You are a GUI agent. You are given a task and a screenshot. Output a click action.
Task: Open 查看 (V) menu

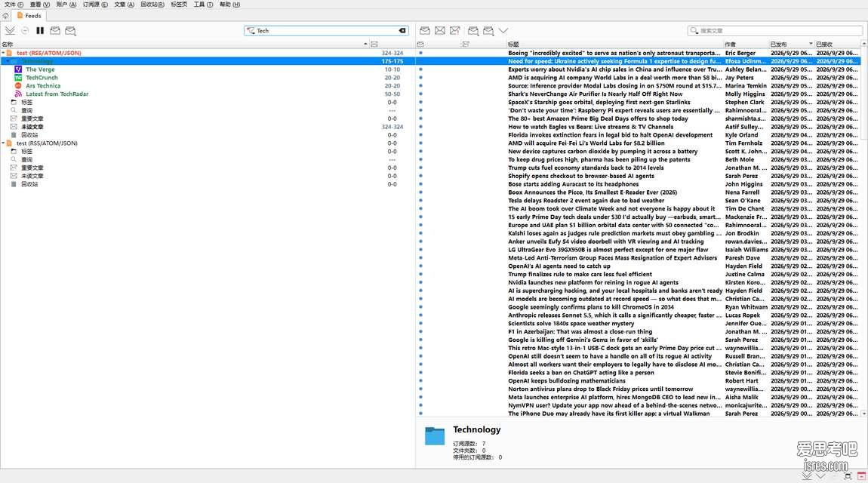click(40, 5)
